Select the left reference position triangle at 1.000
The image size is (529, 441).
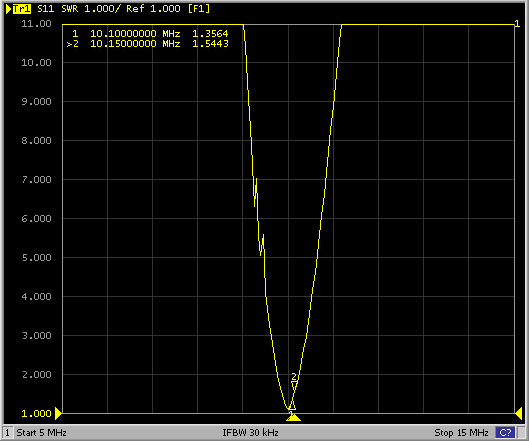click(x=58, y=413)
